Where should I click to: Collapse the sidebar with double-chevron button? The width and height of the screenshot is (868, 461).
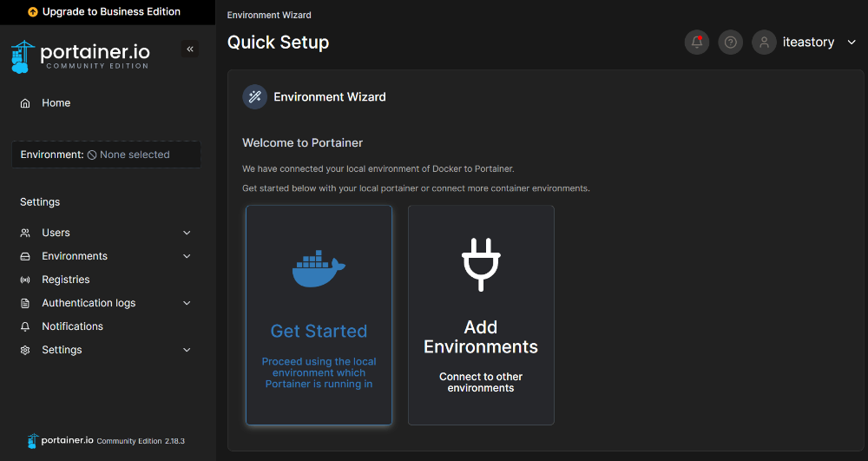190,49
